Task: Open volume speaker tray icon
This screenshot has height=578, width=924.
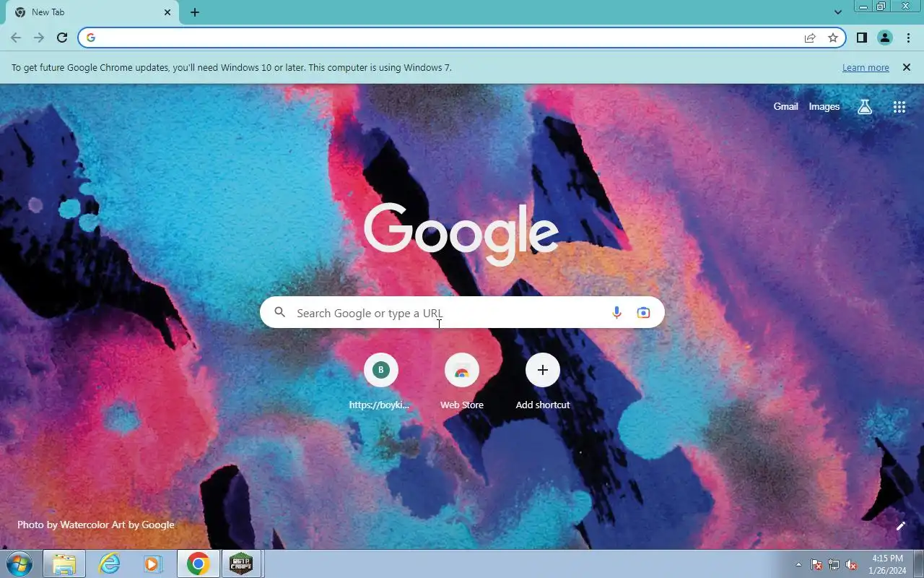Action: 852,564
